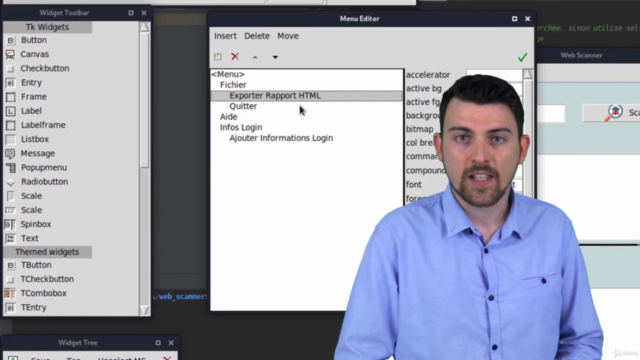The image size is (640, 360).
Task: Click the Themed widgets section header
Action: (x=47, y=252)
